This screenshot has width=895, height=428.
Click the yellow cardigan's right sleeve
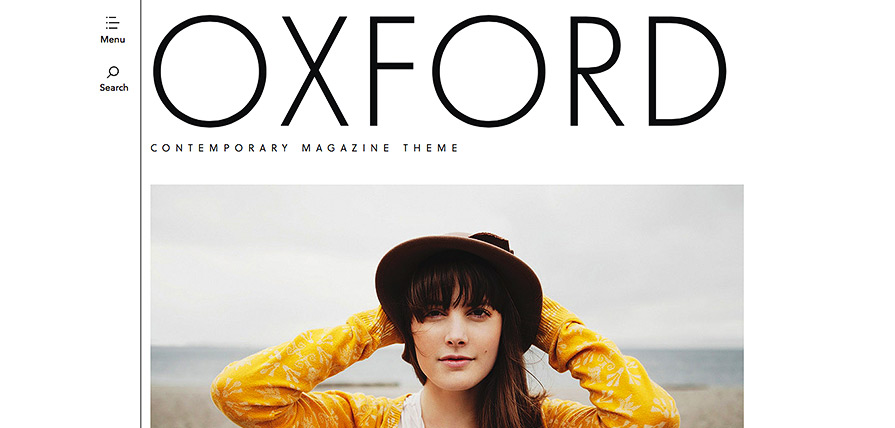click(605, 365)
